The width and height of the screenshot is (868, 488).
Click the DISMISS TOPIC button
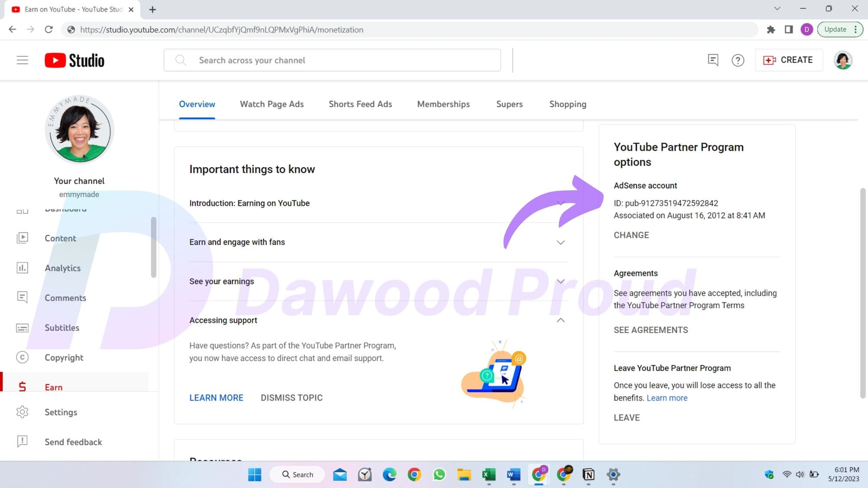292,397
